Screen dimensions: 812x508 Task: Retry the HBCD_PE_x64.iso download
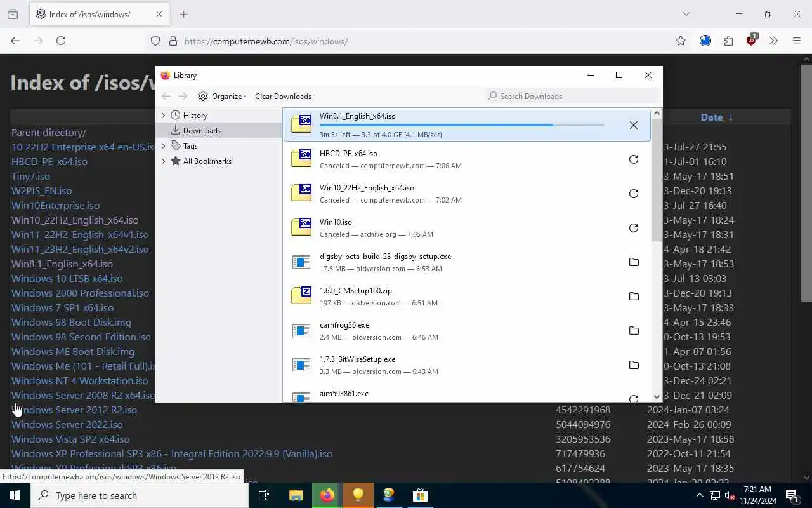(x=633, y=159)
